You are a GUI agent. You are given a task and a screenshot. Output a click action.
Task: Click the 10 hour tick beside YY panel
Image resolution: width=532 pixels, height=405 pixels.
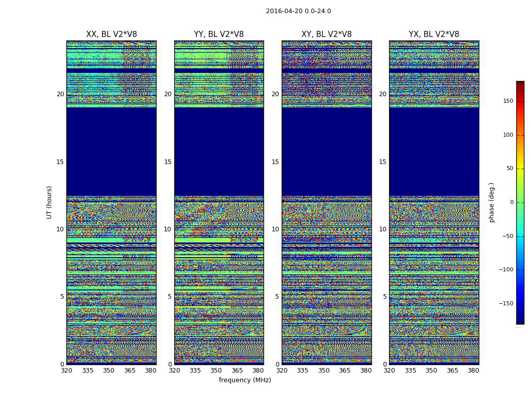[x=168, y=229]
